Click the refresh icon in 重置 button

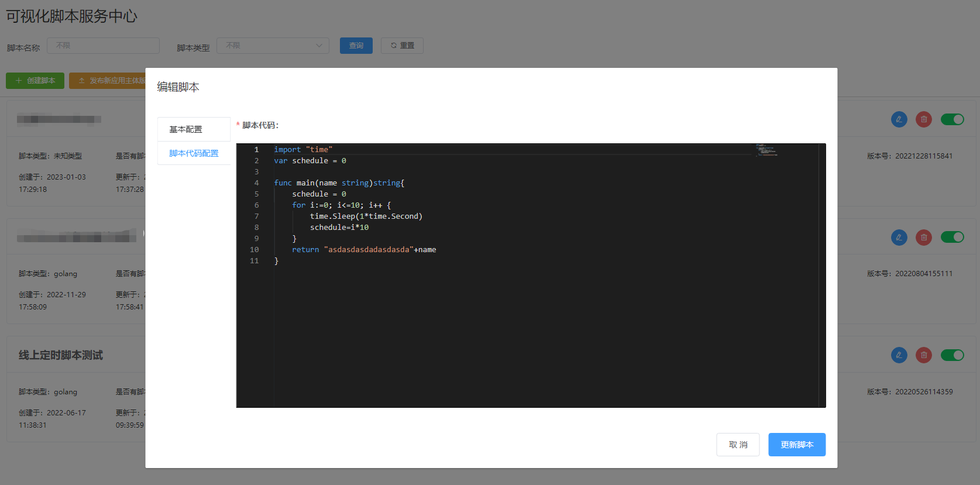coord(394,46)
